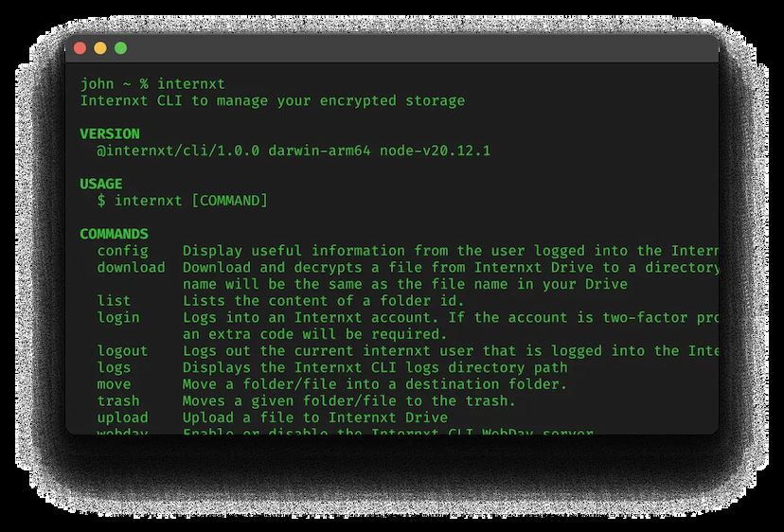Image resolution: width=784 pixels, height=532 pixels.
Task: Click the 'upload' command text
Action: click(x=122, y=417)
